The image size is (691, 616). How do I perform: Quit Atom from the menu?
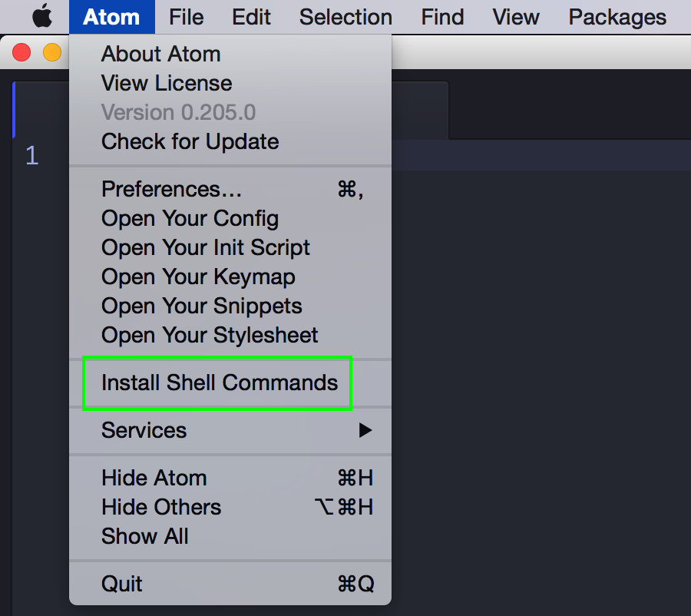[x=122, y=584]
